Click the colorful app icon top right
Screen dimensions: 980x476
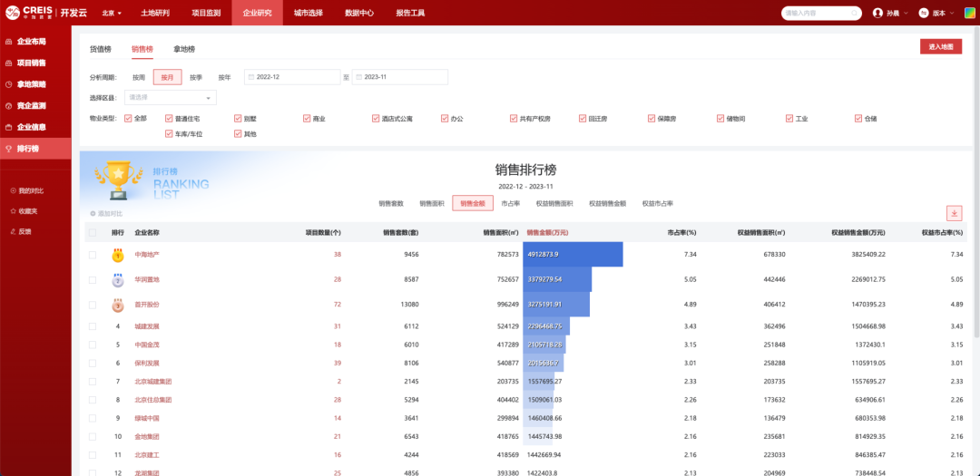[969, 13]
